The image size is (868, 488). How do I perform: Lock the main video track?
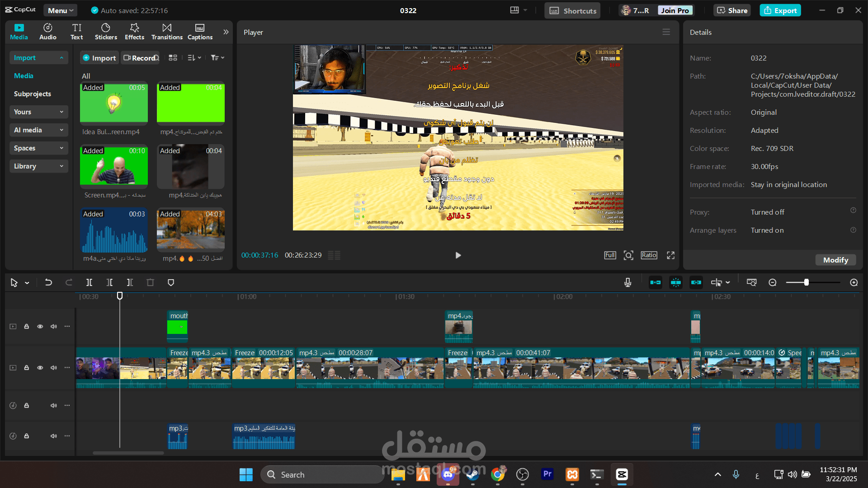[x=27, y=368]
